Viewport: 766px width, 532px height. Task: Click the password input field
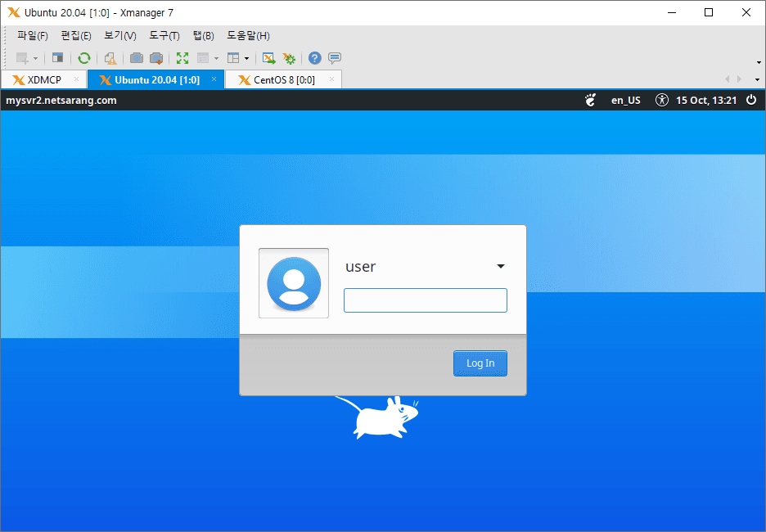[426, 300]
